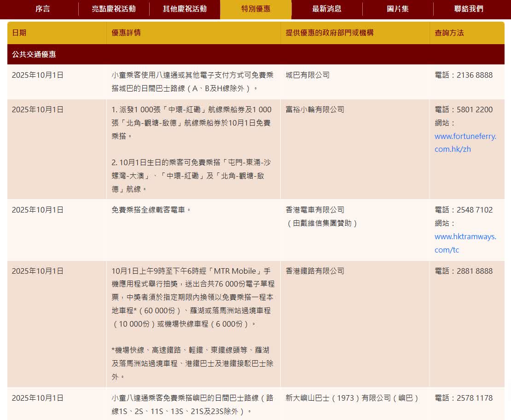Visit the www.fortuneferry.com.hk/zh link
Image resolution: width=511 pixels, height=420 pixels.
(x=465, y=143)
